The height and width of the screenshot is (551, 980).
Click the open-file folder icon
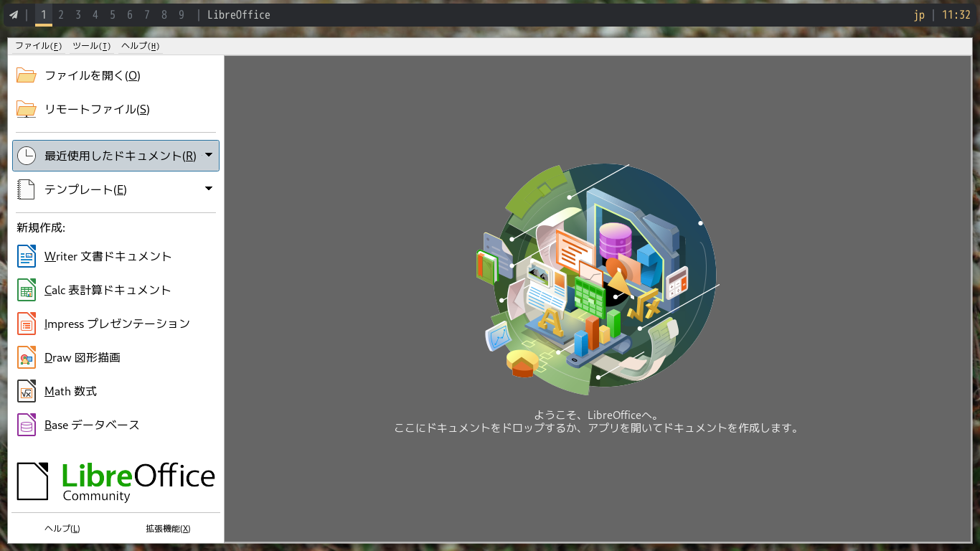click(x=27, y=75)
